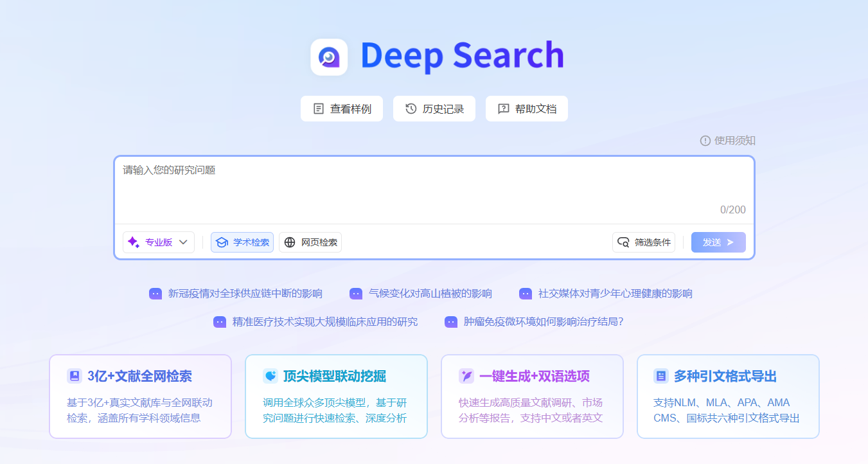Click document icon in 多种引文格式导出 card
Image resolution: width=868 pixels, height=464 pixels.
(x=661, y=376)
